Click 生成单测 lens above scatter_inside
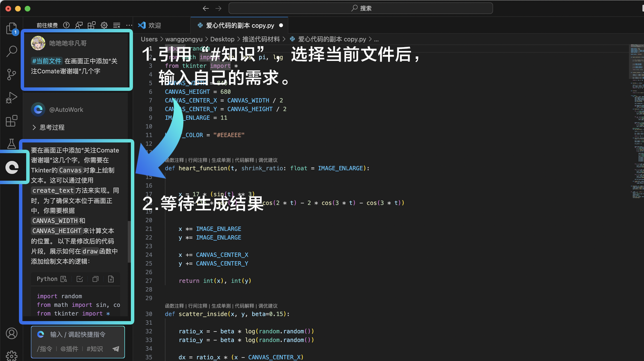 tap(221, 306)
